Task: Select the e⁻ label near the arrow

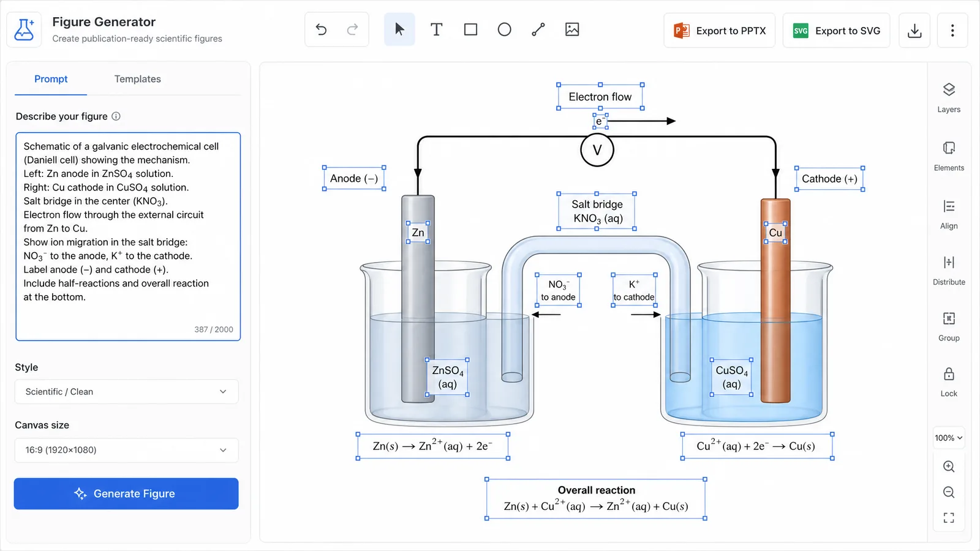Action: coord(600,121)
